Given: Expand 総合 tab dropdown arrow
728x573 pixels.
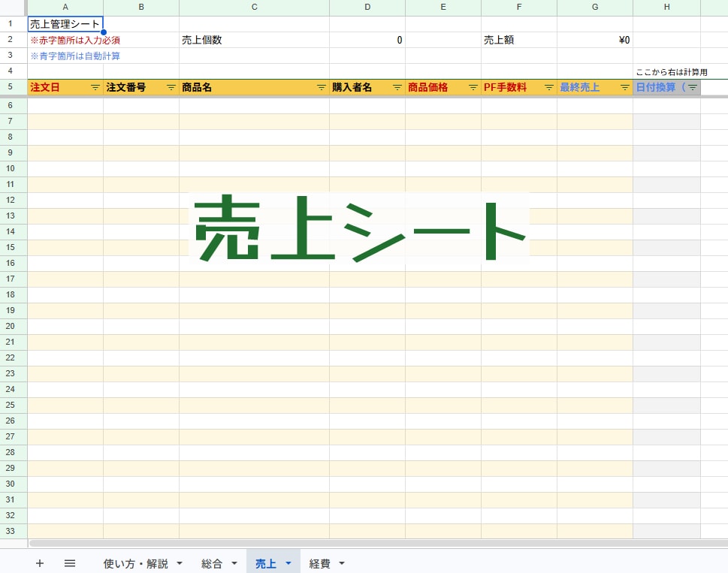Looking at the screenshot, I should [234, 563].
